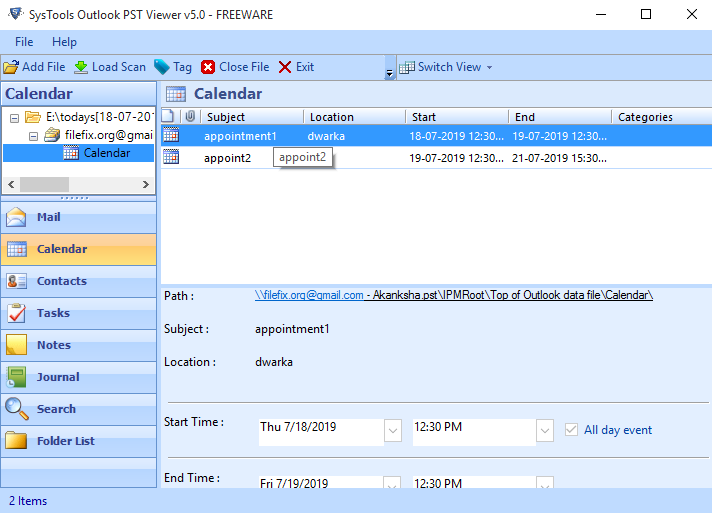Sort by the Subject column header
This screenshot has height=513, width=712.
252,117
